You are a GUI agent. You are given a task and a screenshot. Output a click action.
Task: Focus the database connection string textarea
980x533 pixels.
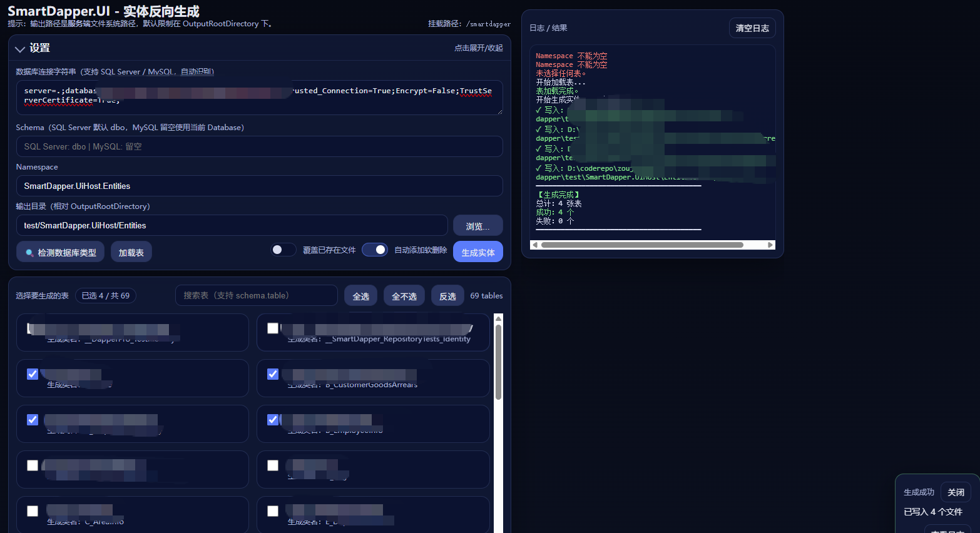point(259,97)
